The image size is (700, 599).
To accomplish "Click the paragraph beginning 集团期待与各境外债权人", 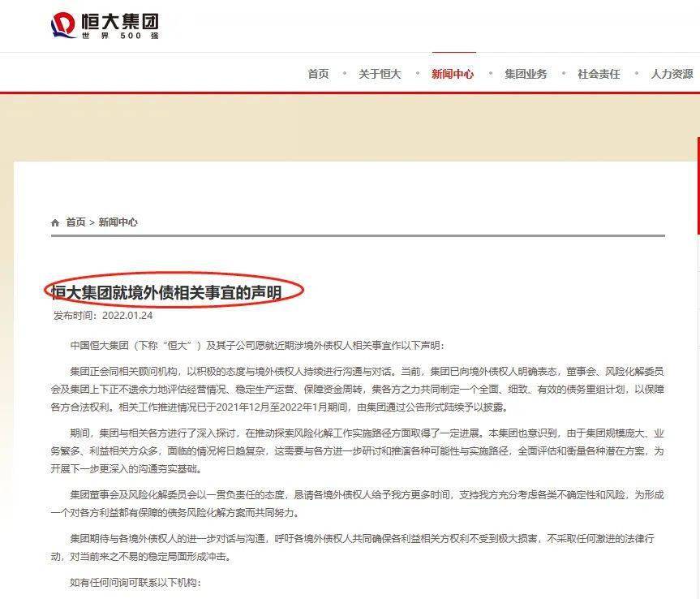I will pos(353,548).
